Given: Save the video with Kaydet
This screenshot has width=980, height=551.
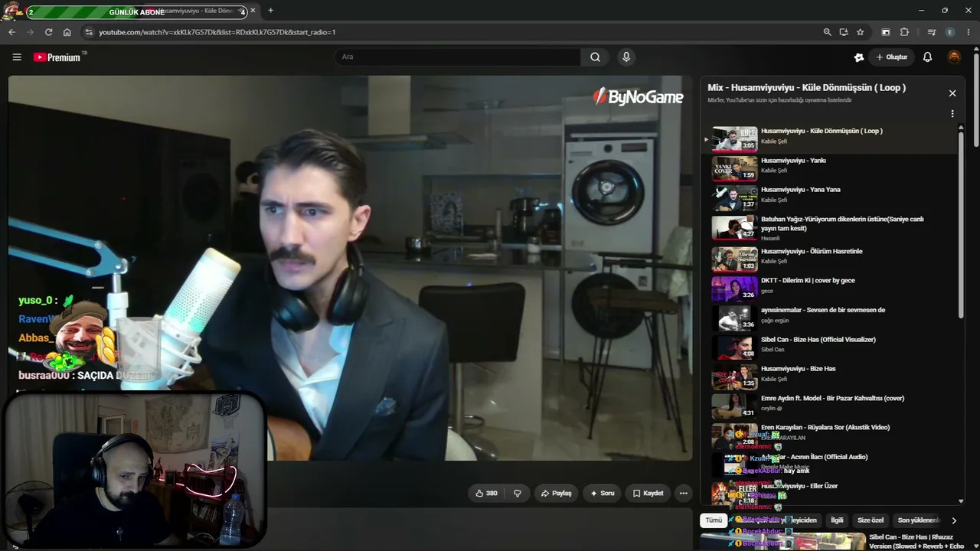Looking at the screenshot, I should (x=648, y=494).
